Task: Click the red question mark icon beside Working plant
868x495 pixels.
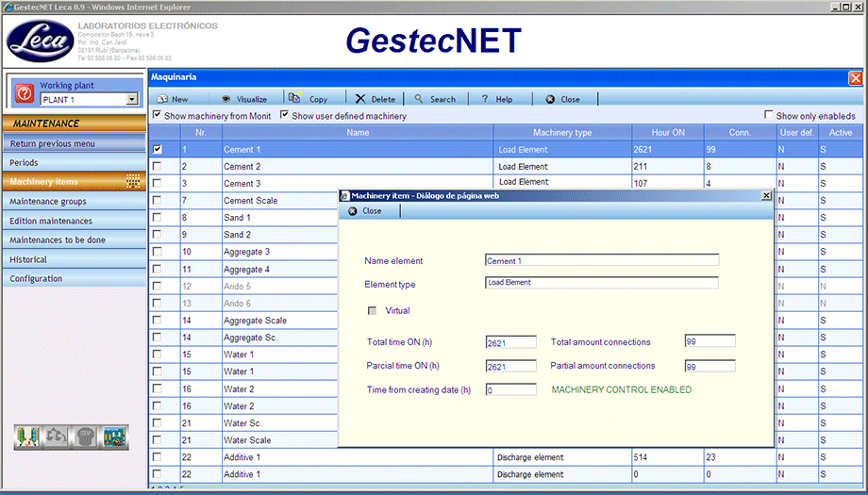Action: (x=25, y=93)
